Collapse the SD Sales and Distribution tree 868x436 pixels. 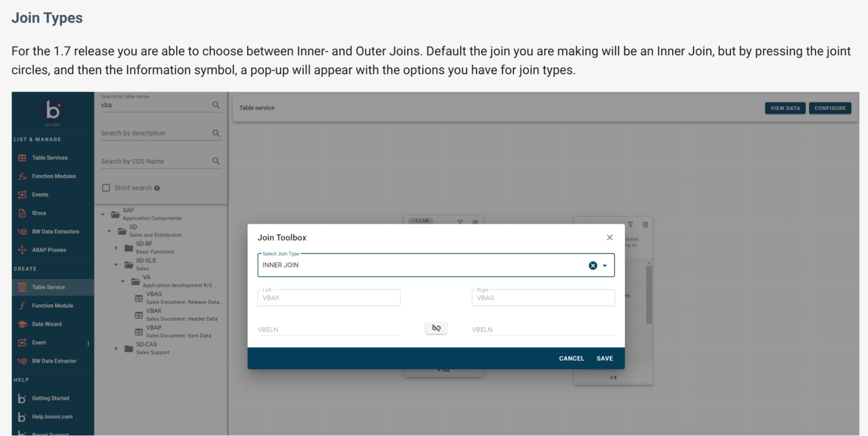pos(109,231)
